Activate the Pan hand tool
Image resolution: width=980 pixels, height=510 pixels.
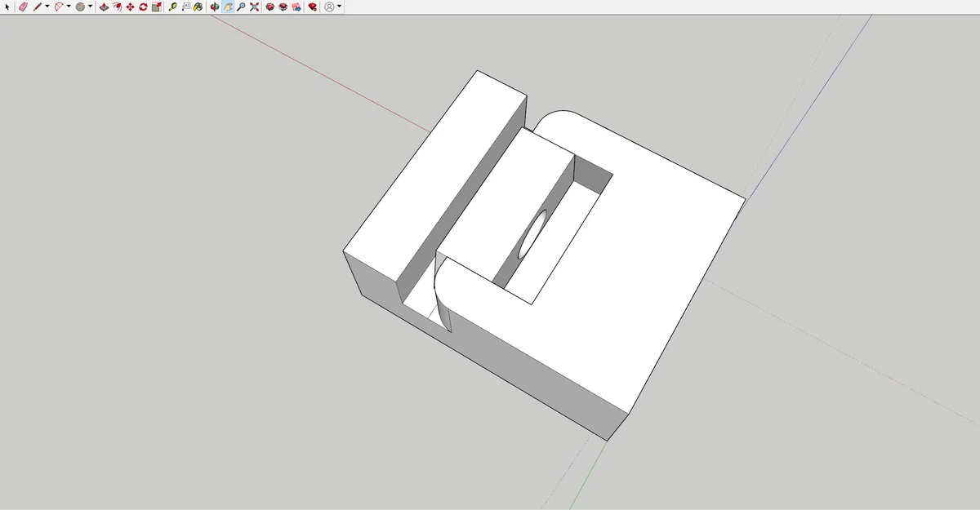[228, 7]
